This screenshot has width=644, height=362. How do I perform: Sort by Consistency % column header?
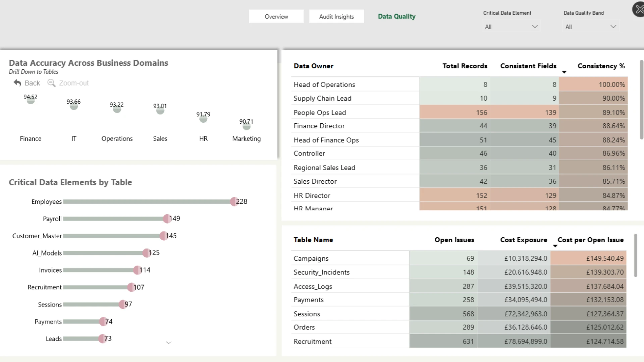click(601, 66)
